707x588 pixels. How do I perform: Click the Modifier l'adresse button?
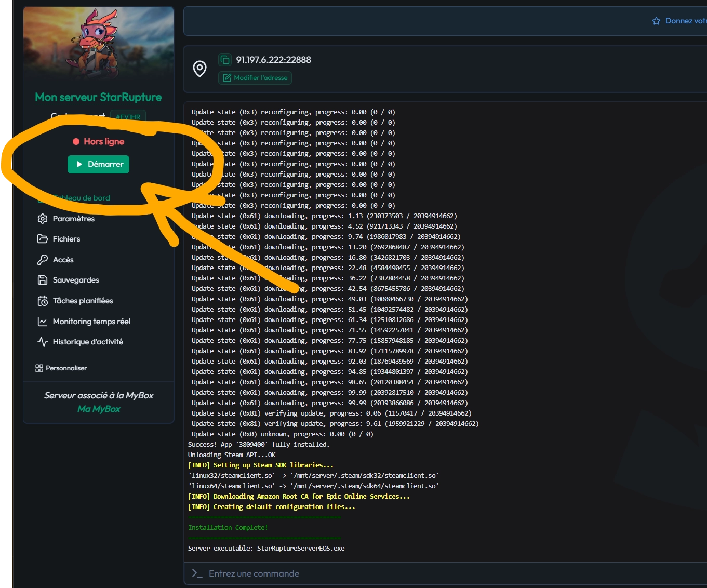[x=255, y=78]
